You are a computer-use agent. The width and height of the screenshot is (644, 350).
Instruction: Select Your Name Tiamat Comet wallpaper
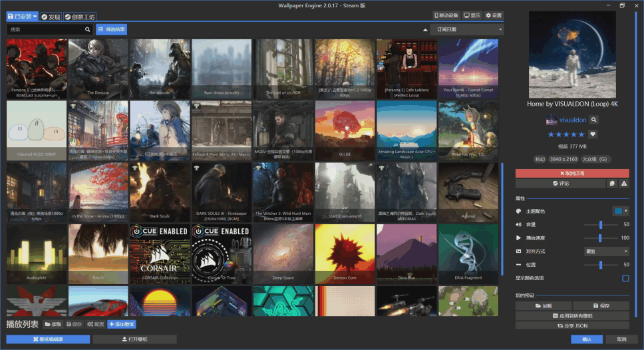[468, 69]
